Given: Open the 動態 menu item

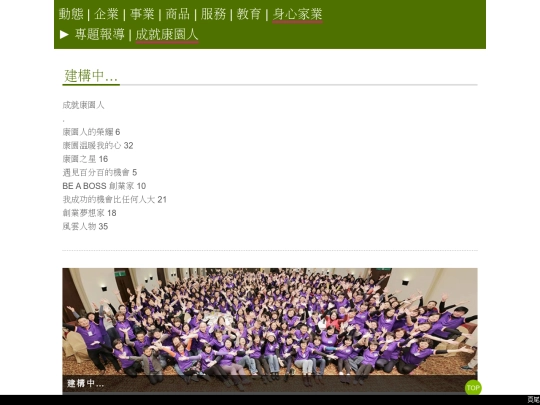Looking at the screenshot, I should point(71,14).
